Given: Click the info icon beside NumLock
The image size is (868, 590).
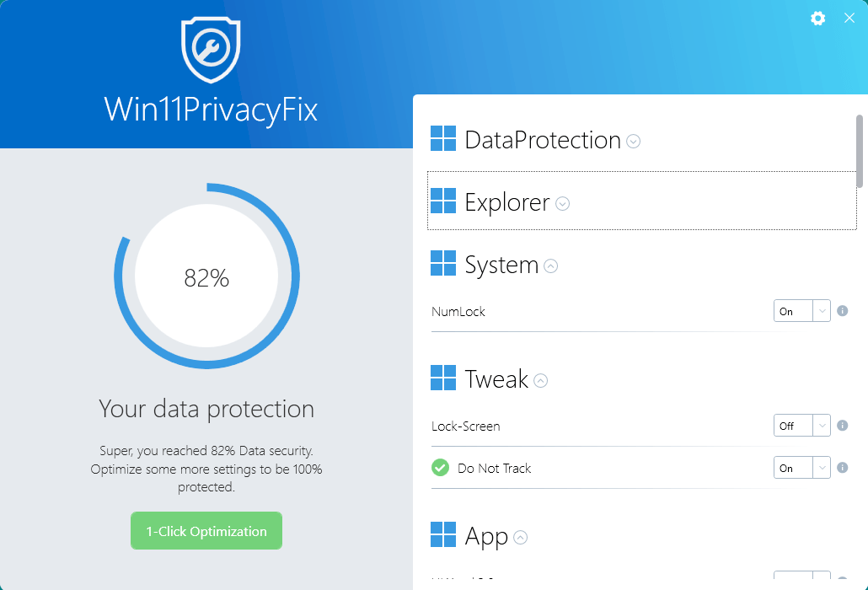Looking at the screenshot, I should coord(842,311).
